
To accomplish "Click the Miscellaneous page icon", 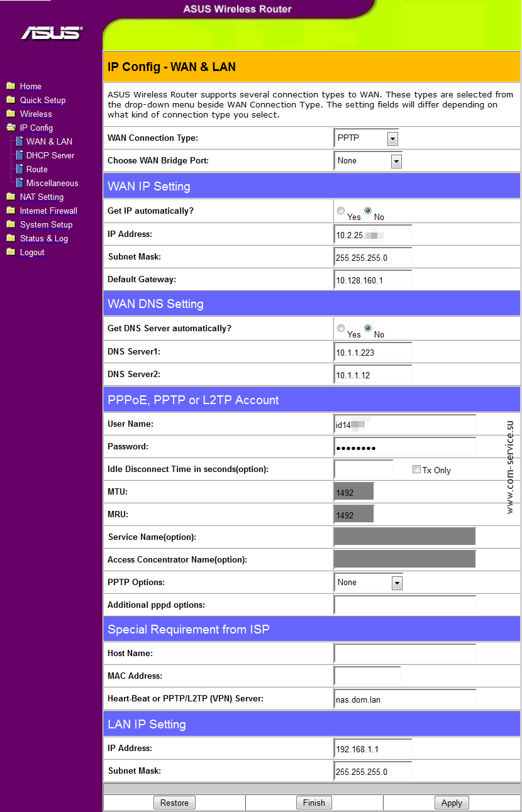I will click(19, 183).
